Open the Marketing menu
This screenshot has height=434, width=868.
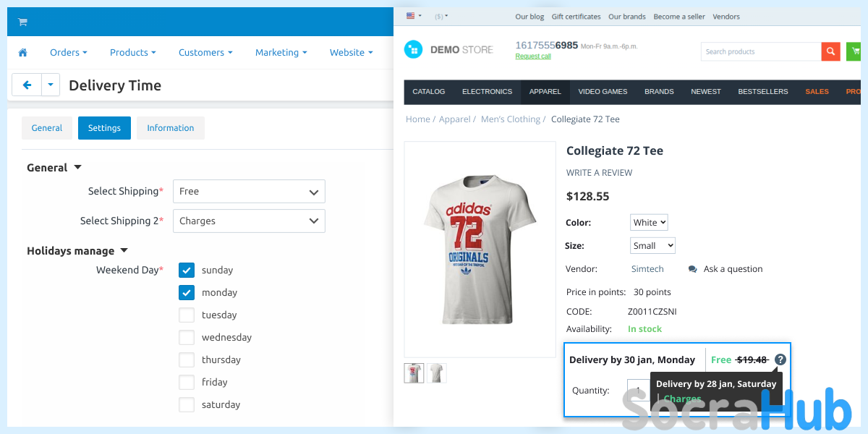[x=281, y=53]
